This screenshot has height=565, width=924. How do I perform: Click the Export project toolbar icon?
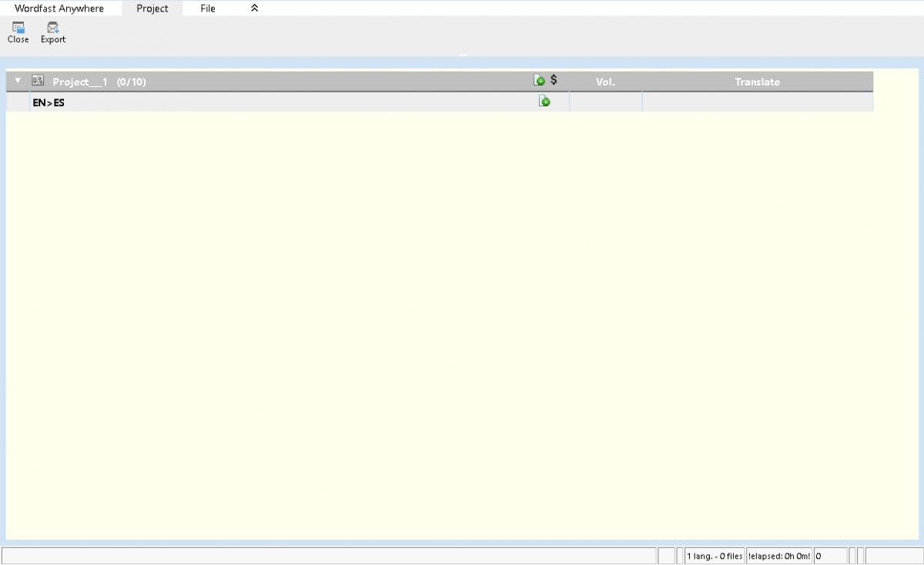click(x=53, y=32)
